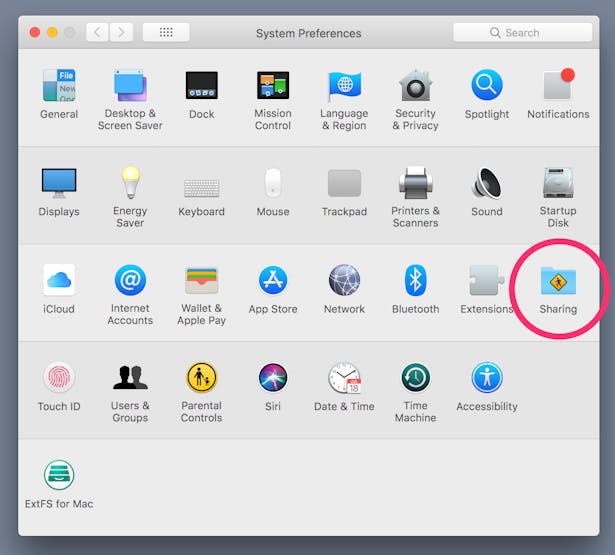Close the System Preferences window
This screenshot has height=555, width=615.
(x=35, y=32)
